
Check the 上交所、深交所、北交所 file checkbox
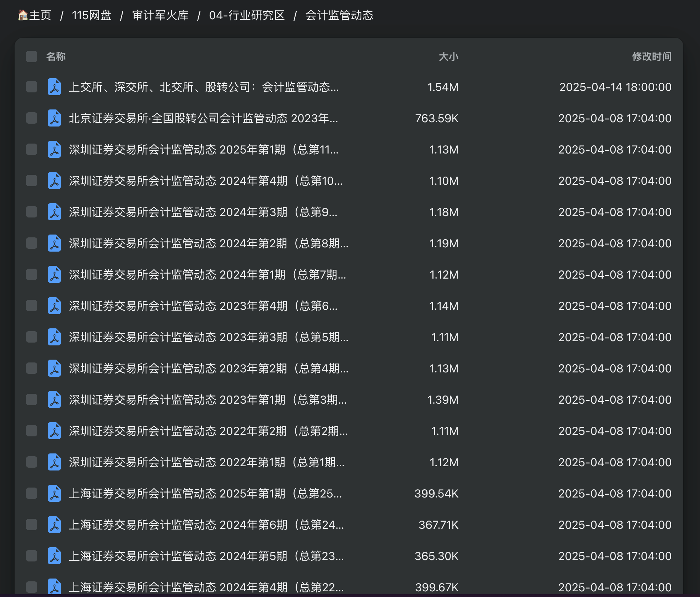point(32,87)
